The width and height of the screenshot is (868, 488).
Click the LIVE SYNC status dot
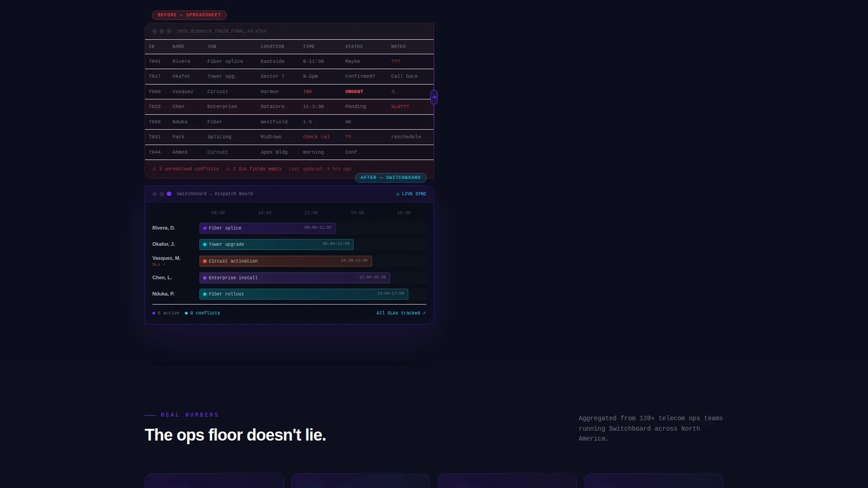(x=398, y=194)
